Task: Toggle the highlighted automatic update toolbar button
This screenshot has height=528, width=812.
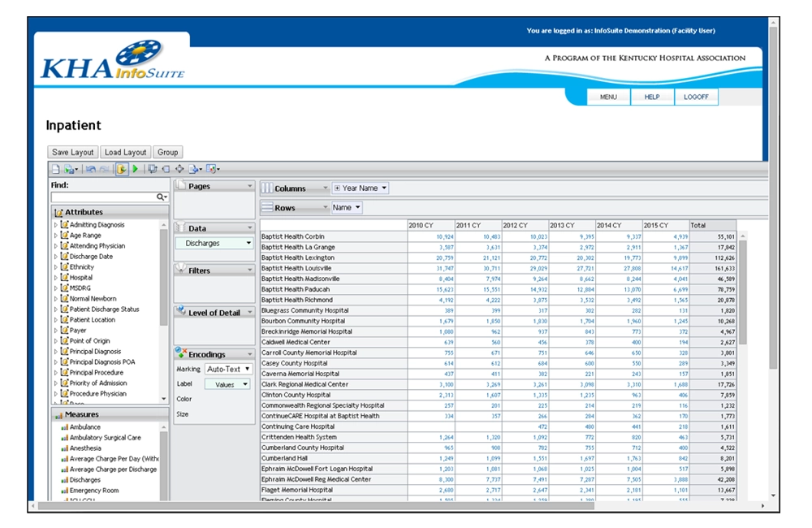Action: [x=121, y=169]
